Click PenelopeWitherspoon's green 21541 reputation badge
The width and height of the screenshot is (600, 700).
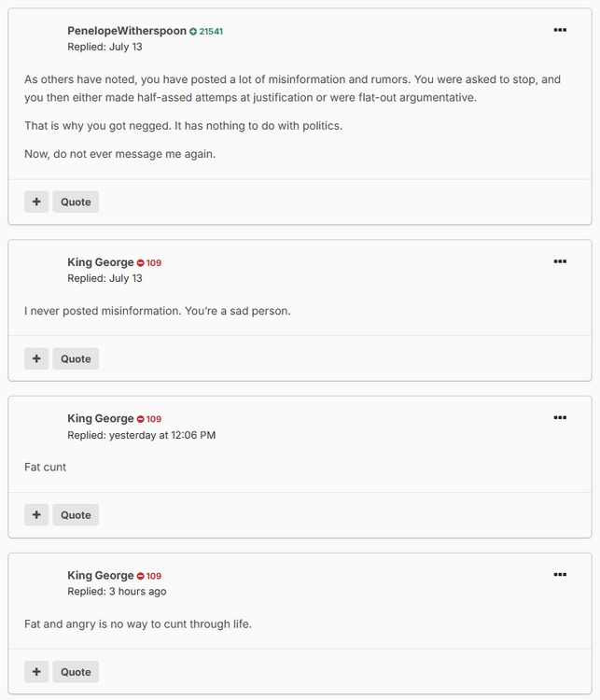point(206,32)
